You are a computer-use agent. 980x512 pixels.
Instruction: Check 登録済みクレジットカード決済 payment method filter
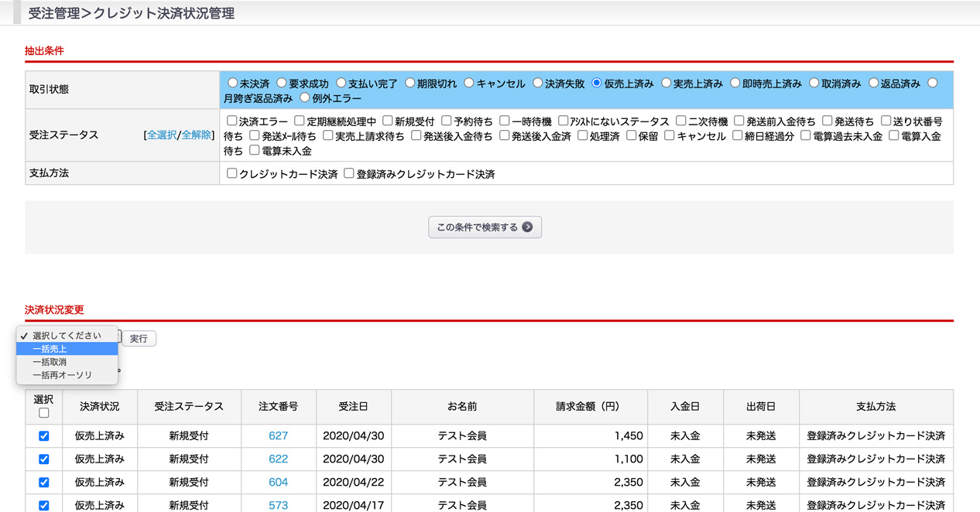coord(348,174)
